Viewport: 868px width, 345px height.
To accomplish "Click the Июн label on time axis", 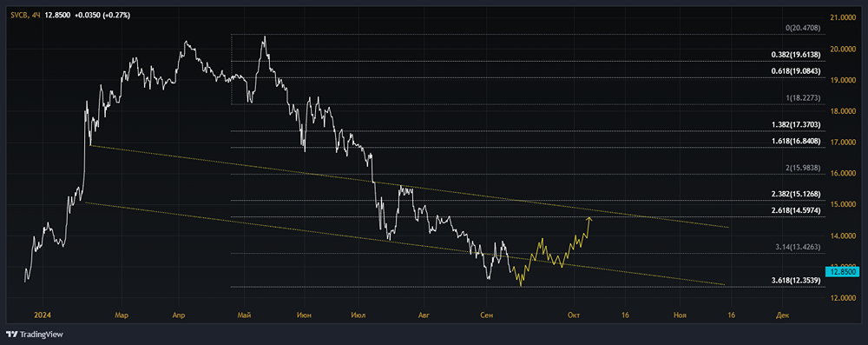I will 304,315.
